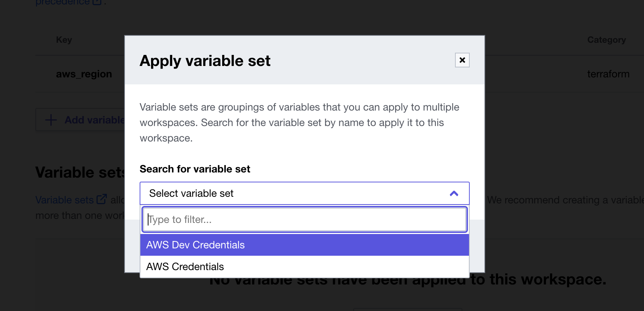The width and height of the screenshot is (644, 311).
Task: Open the Variable sets documentation link
Action: coord(64,200)
